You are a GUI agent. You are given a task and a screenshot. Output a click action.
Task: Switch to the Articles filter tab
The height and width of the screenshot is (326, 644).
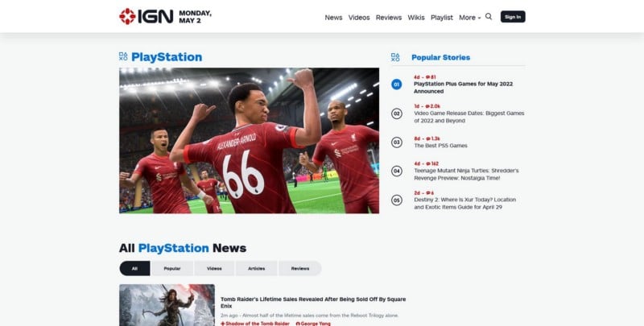(x=256, y=269)
